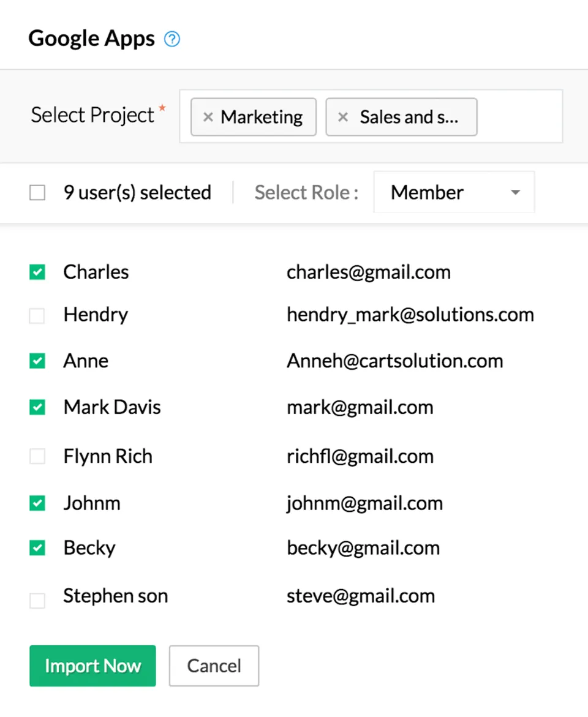Check the Stephen son checkbox
The width and height of the screenshot is (588, 717).
[x=37, y=601]
